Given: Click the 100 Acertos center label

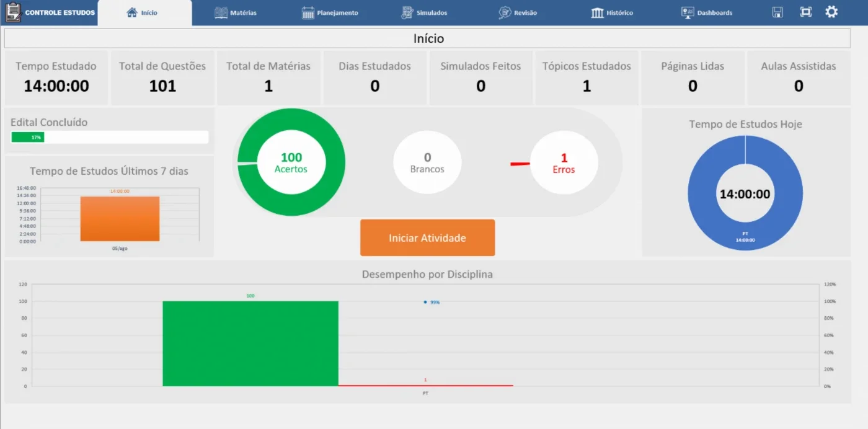Looking at the screenshot, I should click(x=291, y=162).
